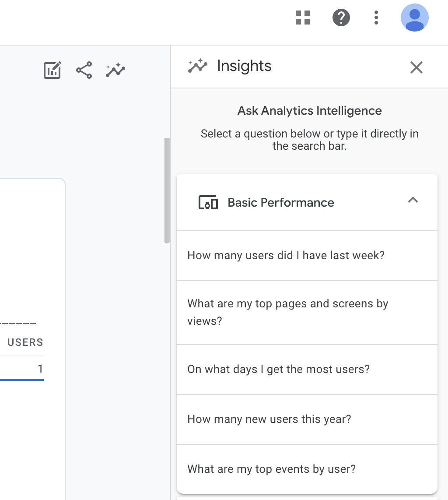Open the Help menu icon
Image resolution: width=448 pixels, height=500 pixels.
(x=341, y=18)
